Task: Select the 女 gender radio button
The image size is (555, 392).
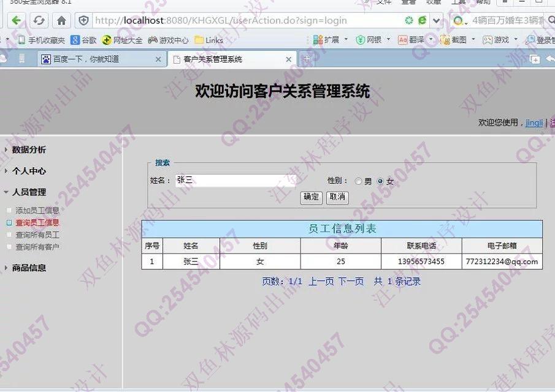Action: coord(380,181)
